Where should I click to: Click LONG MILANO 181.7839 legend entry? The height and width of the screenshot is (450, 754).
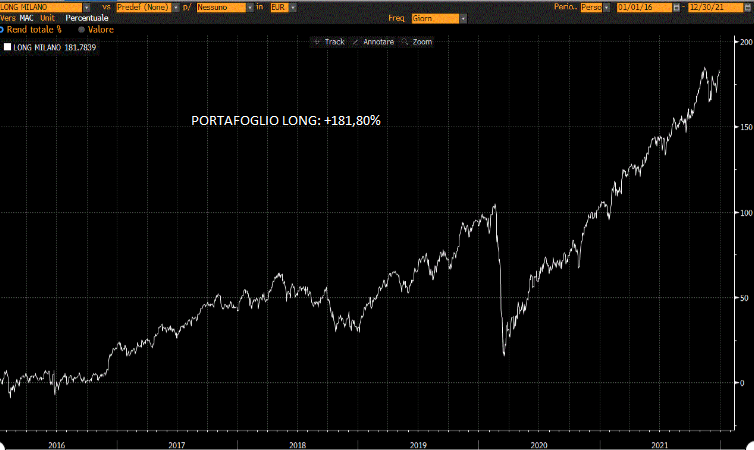pyautogui.click(x=54, y=47)
